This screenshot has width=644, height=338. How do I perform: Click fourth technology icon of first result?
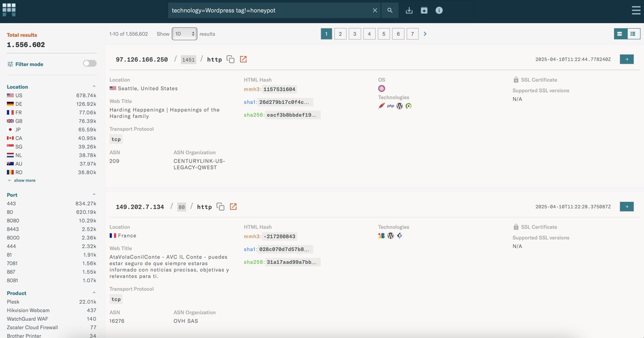(x=408, y=106)
